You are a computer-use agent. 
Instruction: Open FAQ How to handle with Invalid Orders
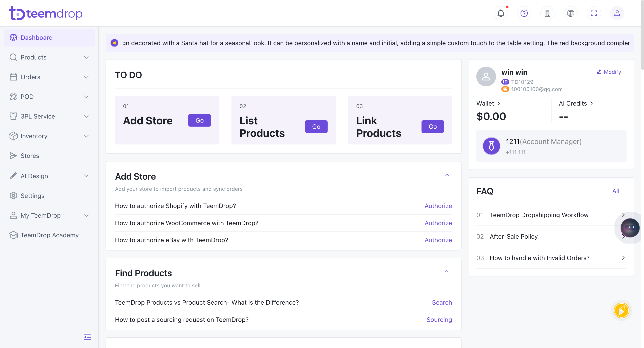551,258
